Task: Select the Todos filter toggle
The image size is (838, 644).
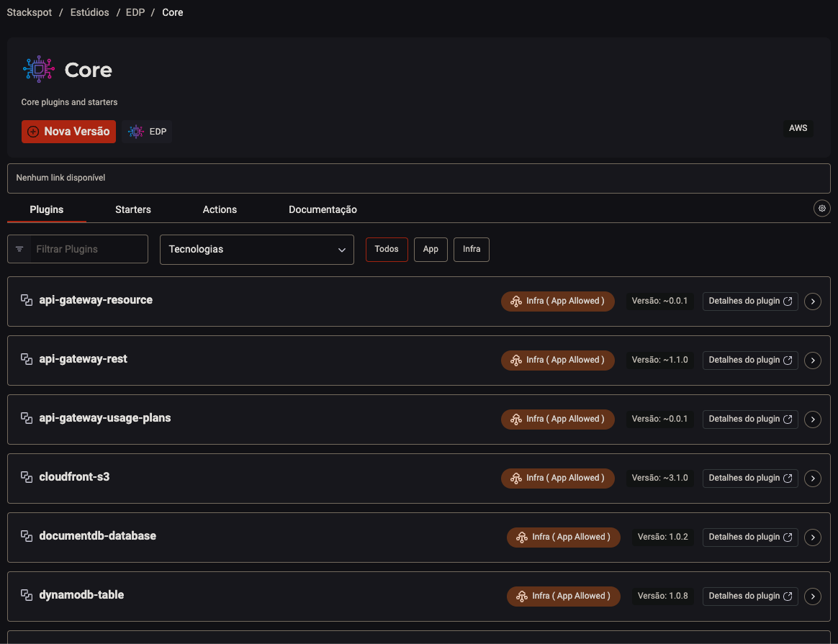Action: pyautogui.click(x=387, y=250)
